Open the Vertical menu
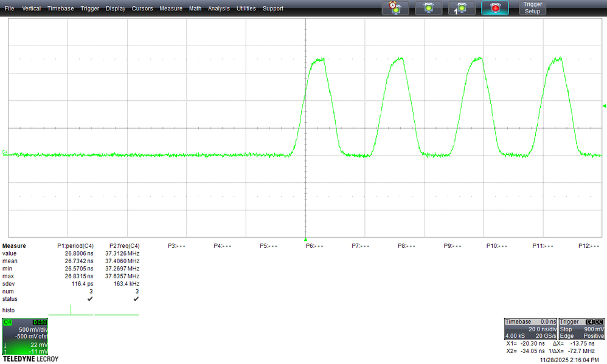The height and width of the screenshot is (364, 607). pos(31,8)
